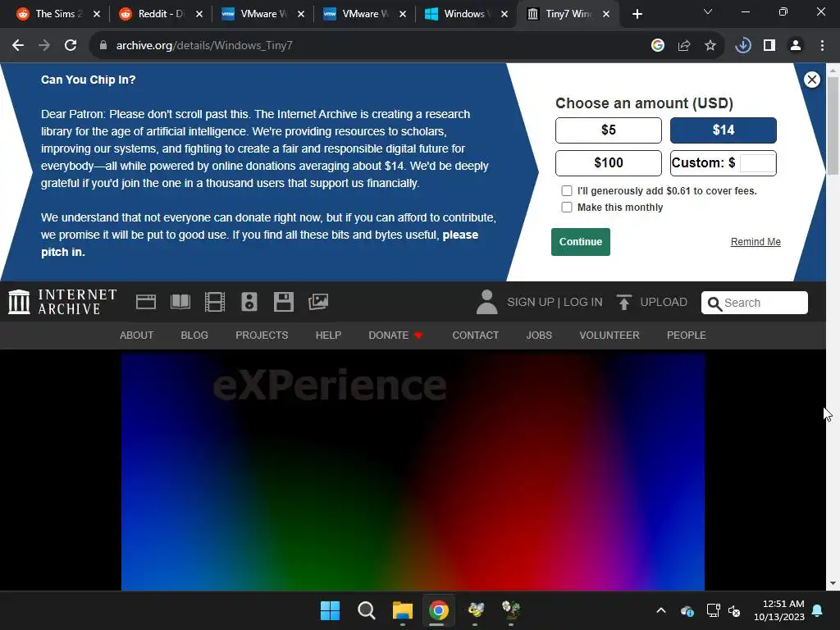The width and height of the screenshot is (840, 630).
Task: Open the Internet Archive texts book icon
Action: (x=180, y=302)
